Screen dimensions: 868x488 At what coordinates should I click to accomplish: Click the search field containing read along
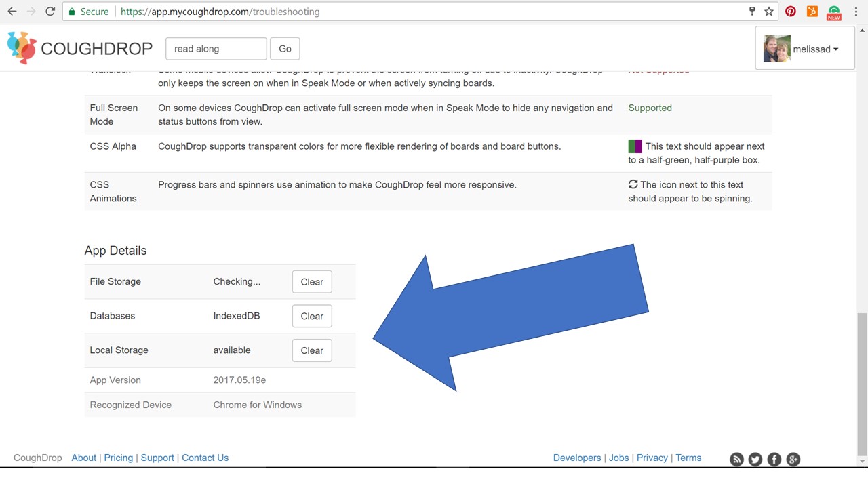(216, 49)
